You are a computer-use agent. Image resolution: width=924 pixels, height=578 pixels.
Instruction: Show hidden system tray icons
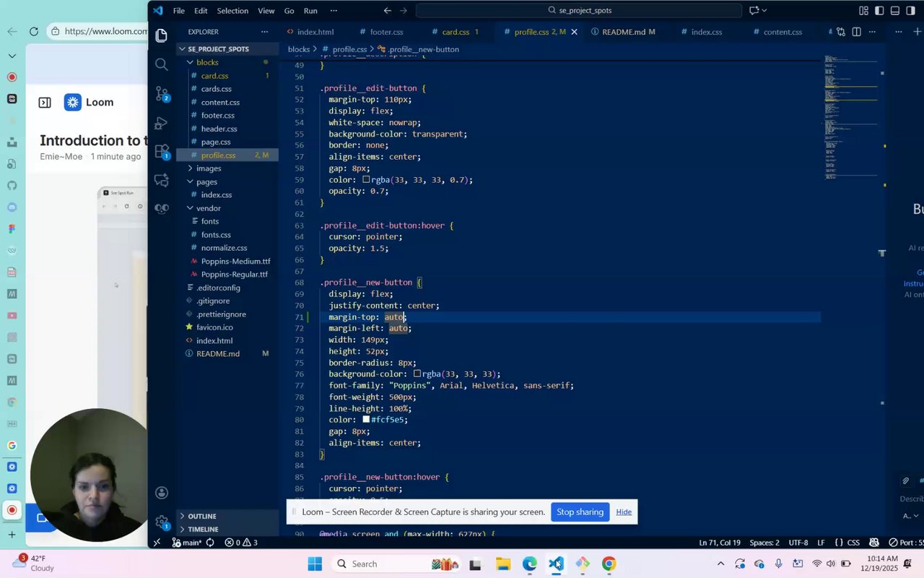(720, 564)
